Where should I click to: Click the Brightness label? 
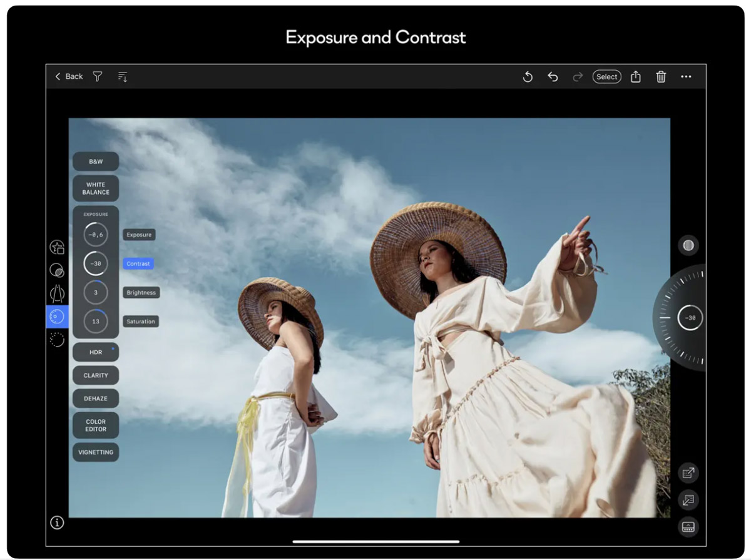(x=141, y=293)
